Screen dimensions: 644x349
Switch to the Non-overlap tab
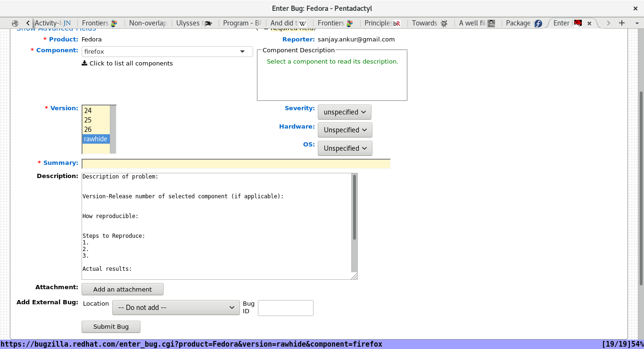click(148, 23)
